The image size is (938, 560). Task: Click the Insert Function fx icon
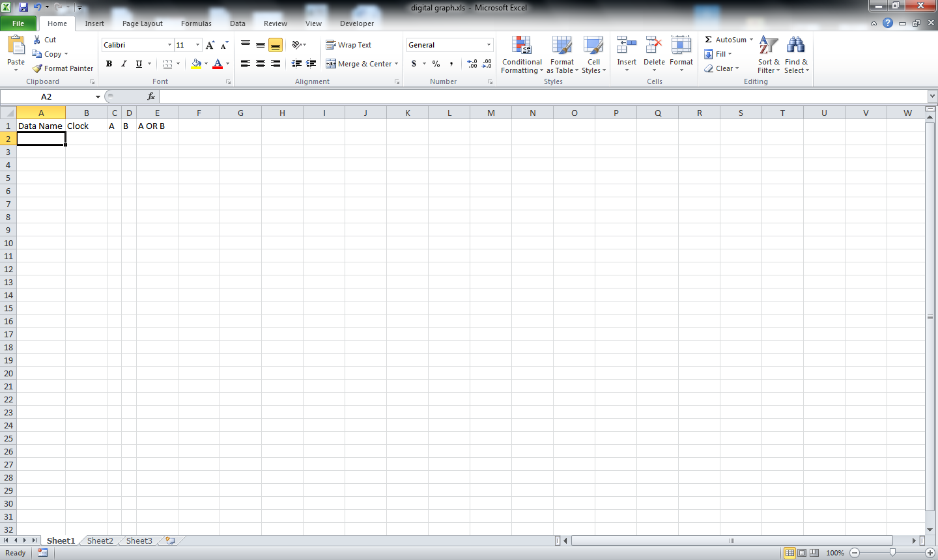tap(151, 96)
